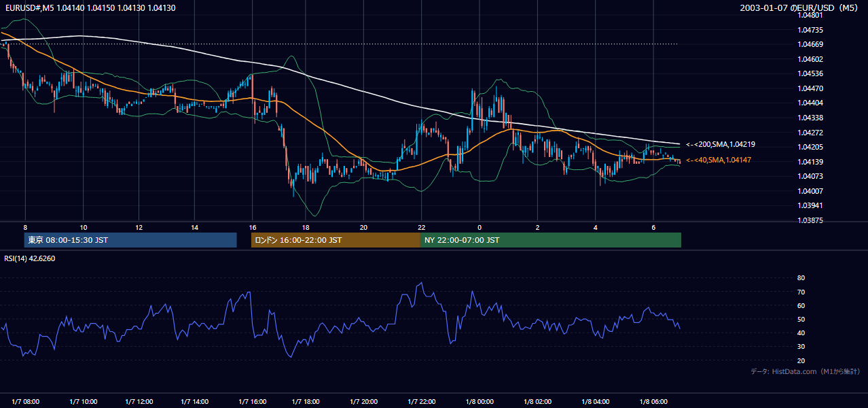Screen dimensions: 868x408
Task: Click price axis label 1.04073
Action: [x=810, y=176]
